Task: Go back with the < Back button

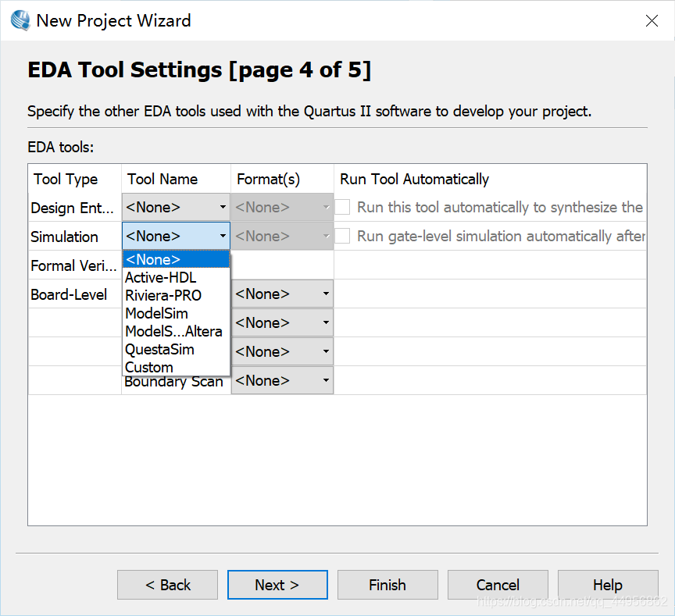Action: coord(167,585)
